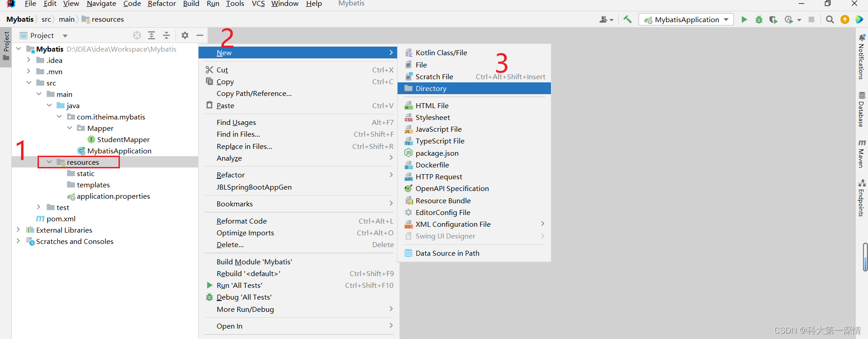Create an HTML File from submenu
Screen dimensions: 868x339
tap(474, 105)
